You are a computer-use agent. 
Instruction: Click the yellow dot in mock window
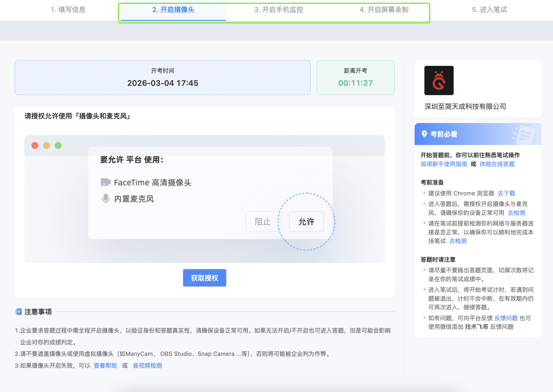47,145
